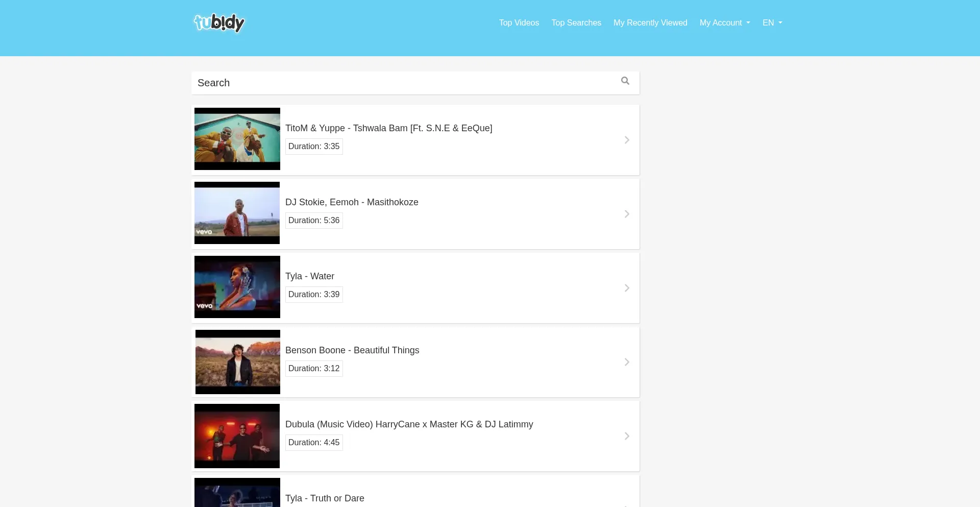Click the Benson Boone video thumbnail
This screenshot has height=507, width=980.
tap(237, 361)
